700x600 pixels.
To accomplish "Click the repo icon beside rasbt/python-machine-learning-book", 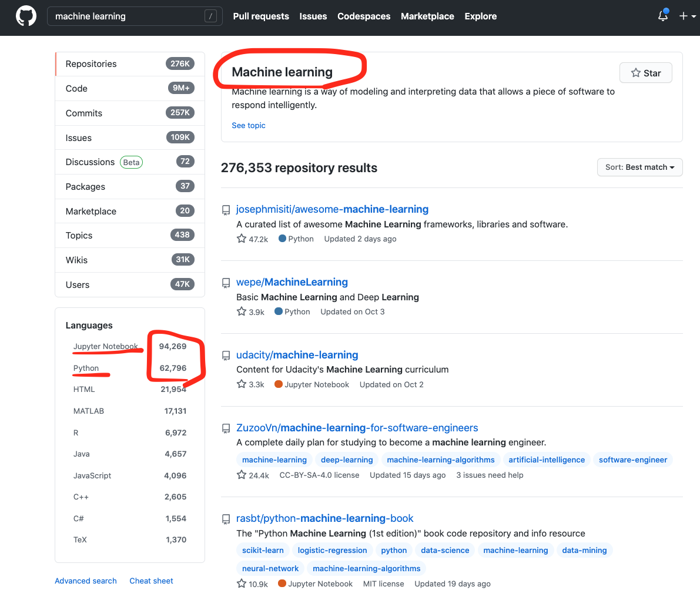I will click(x=226, y=519).
